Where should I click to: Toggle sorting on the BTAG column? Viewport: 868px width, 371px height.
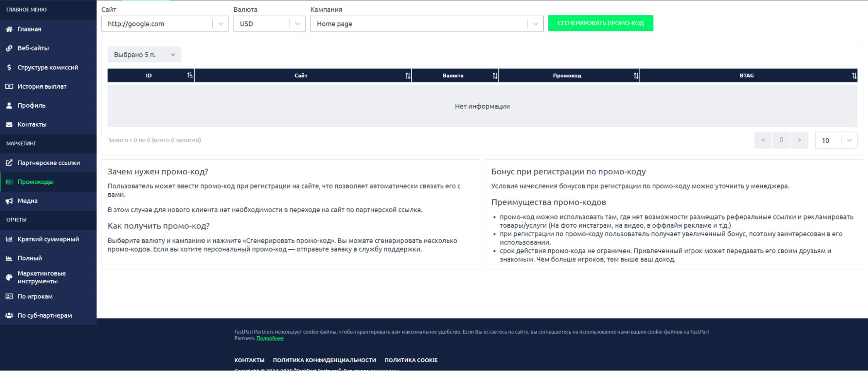[x=854, y=76]
